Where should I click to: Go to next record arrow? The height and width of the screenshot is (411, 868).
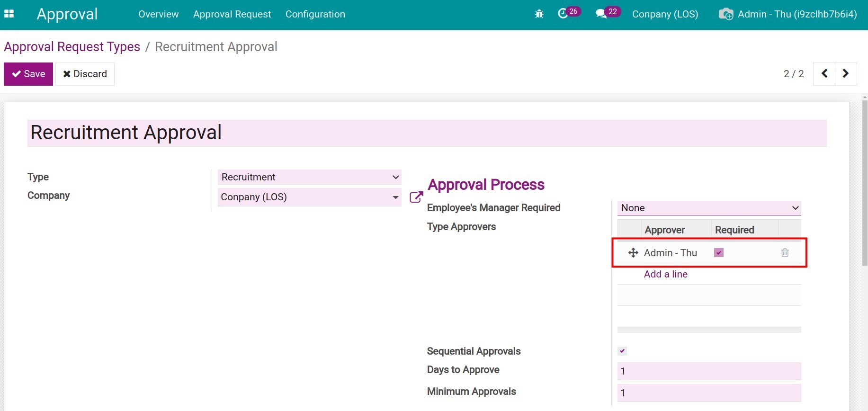click(x=846, y=74)
